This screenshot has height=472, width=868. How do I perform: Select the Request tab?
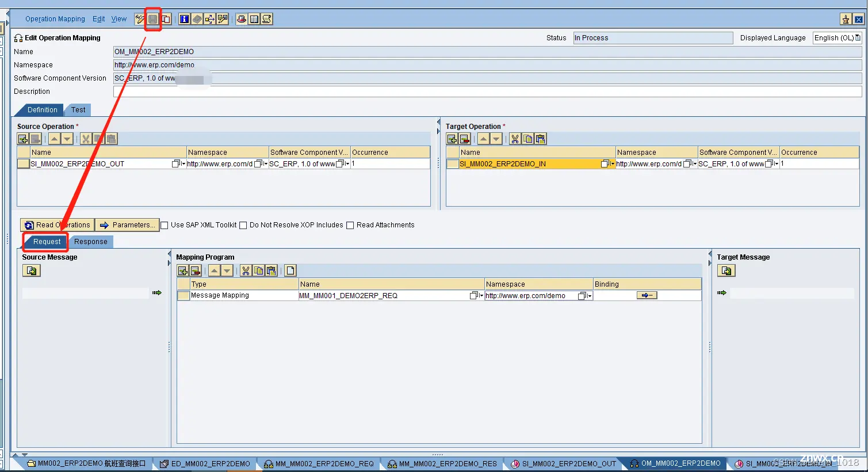47,242
